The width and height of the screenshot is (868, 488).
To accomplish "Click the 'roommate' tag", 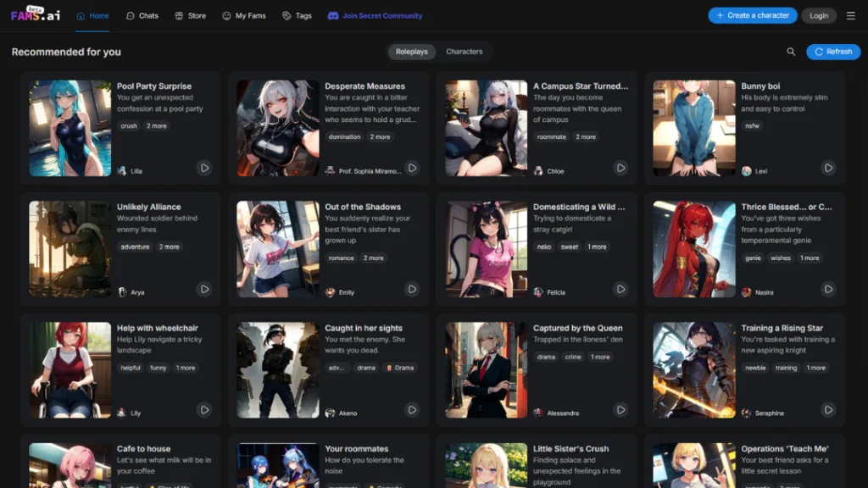I will coord(551,136).
